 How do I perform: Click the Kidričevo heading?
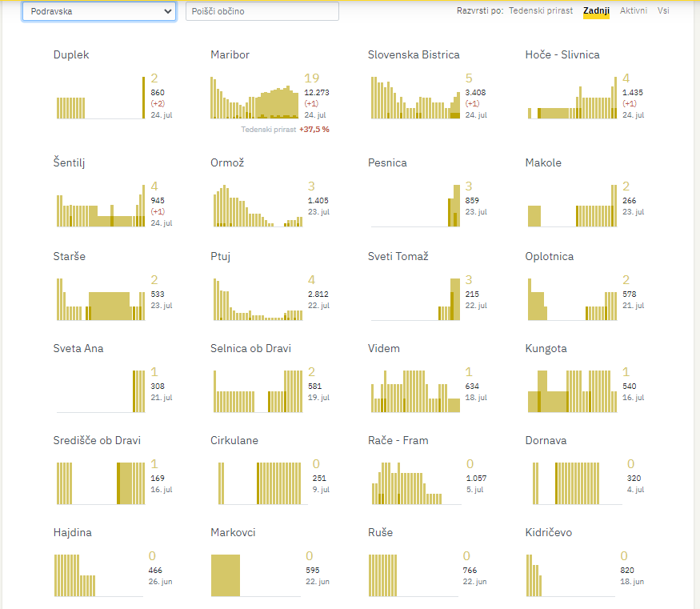coord(549,533)
